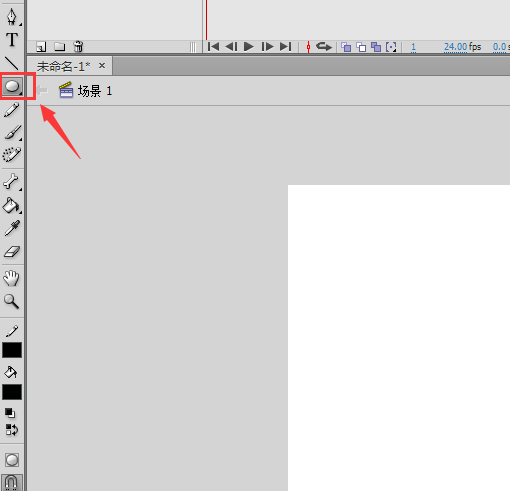This screenshot has height=491, width=510.
Task: Step forward one frame
Action: 267,47
